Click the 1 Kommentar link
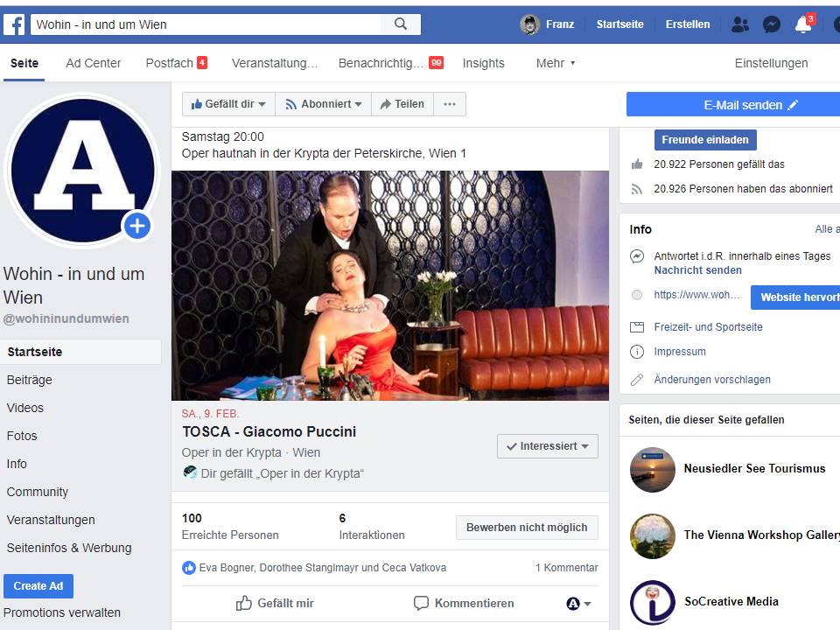840x630 pixels. tap(566, 568)
